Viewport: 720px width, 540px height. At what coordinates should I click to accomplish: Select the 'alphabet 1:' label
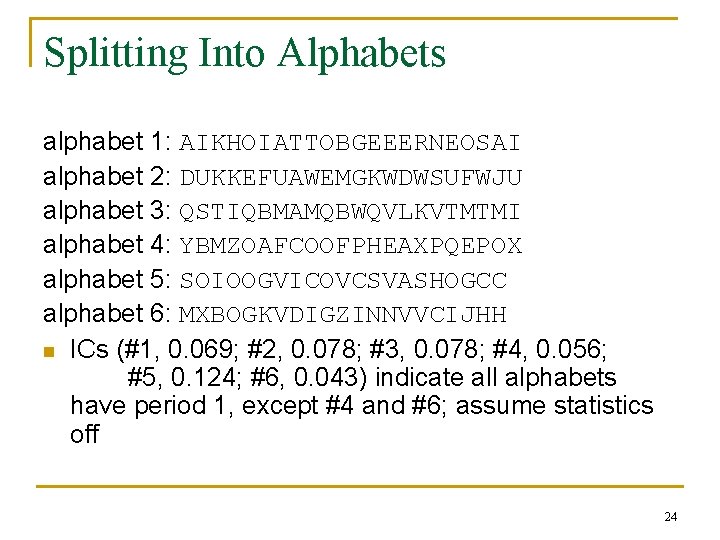pos(107,141)
